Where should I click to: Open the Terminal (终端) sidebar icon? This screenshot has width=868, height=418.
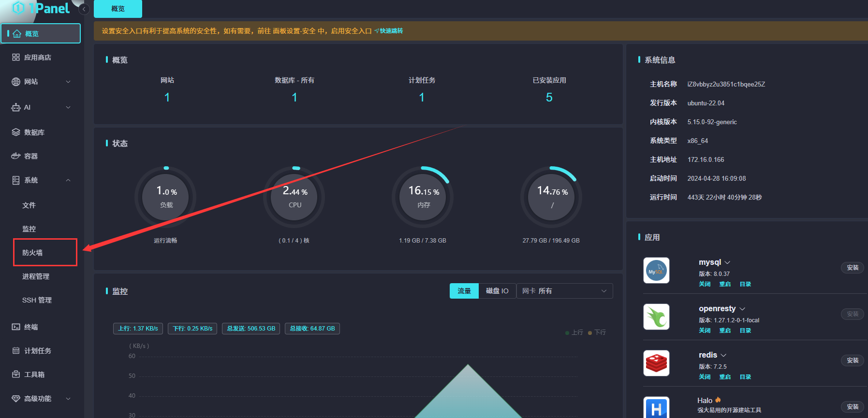(x=16, y=327)
